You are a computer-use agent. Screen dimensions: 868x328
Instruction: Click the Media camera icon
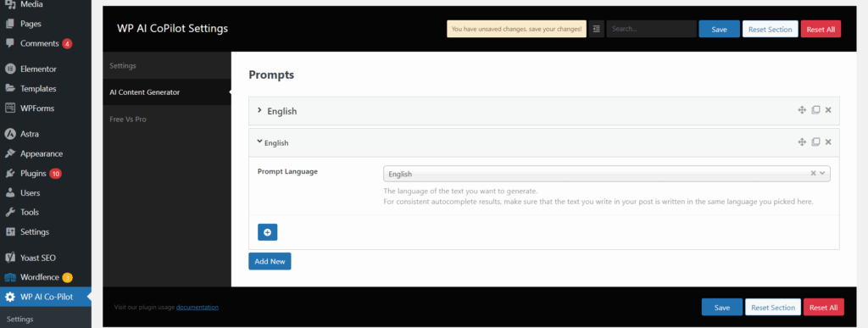click(x=10, y=4)
